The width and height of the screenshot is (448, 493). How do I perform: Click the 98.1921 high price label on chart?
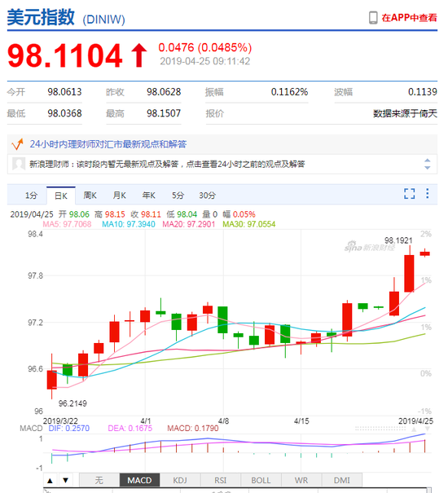(x=398, y=240)
